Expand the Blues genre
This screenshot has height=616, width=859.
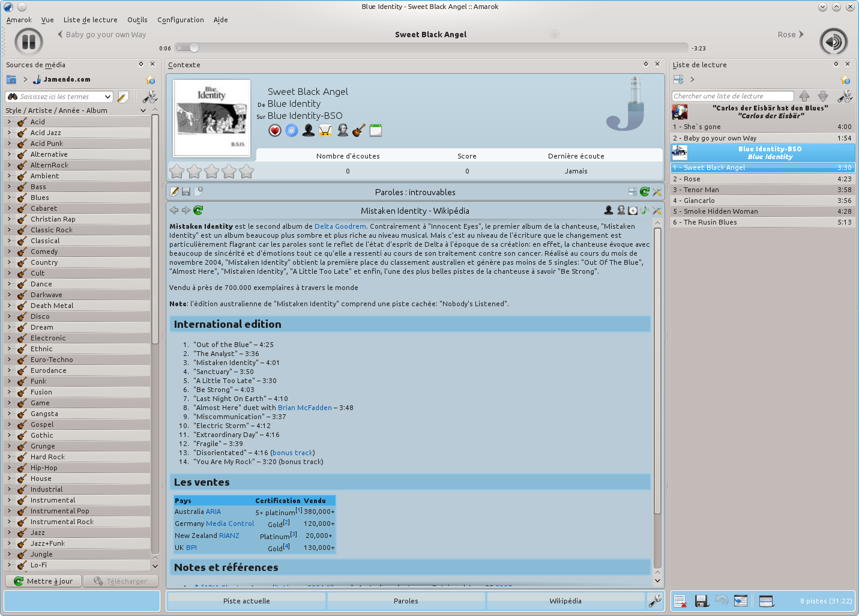pos(9,198)
